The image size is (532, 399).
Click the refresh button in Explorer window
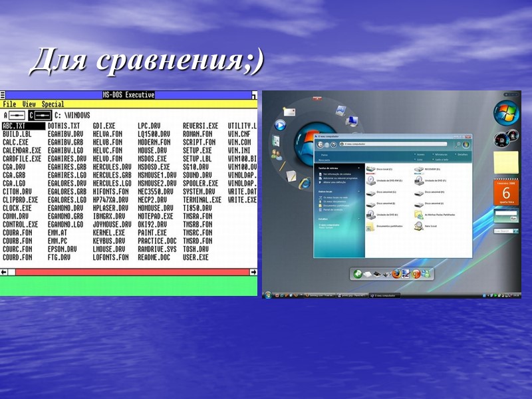[x=334, y=144]
